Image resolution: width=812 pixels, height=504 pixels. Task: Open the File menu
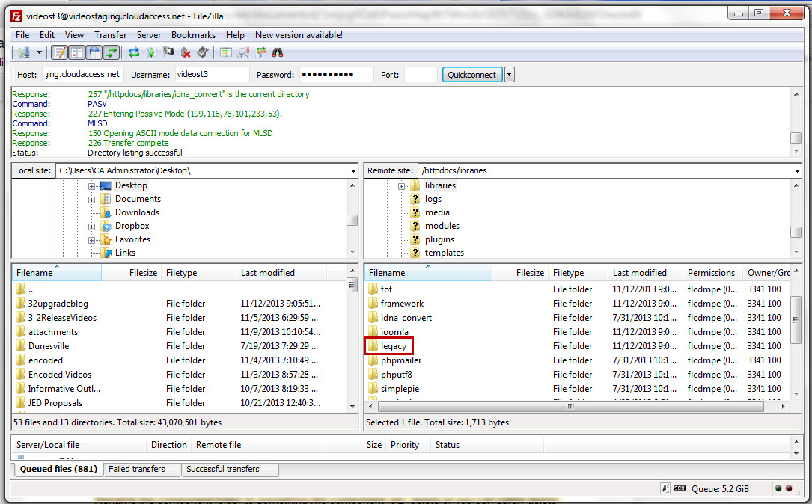pos(22,35)
